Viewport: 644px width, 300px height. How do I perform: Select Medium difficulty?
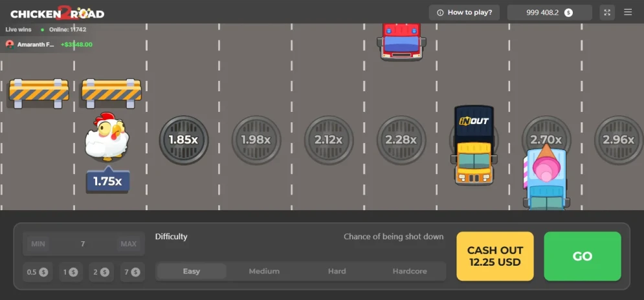pyautogui.click(x=264, y=272)
